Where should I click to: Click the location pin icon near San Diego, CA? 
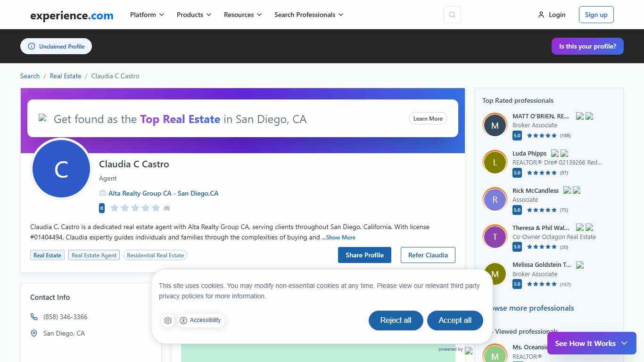[x=33, y=333]
